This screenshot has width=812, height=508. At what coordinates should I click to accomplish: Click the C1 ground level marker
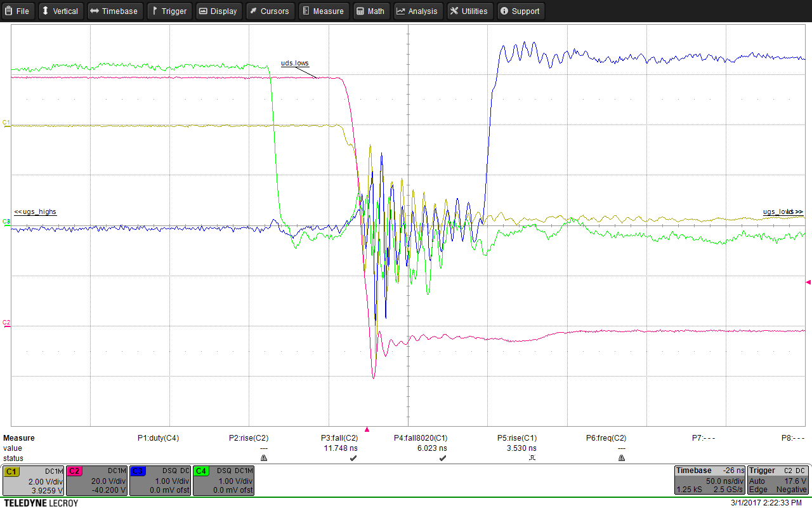6,122
